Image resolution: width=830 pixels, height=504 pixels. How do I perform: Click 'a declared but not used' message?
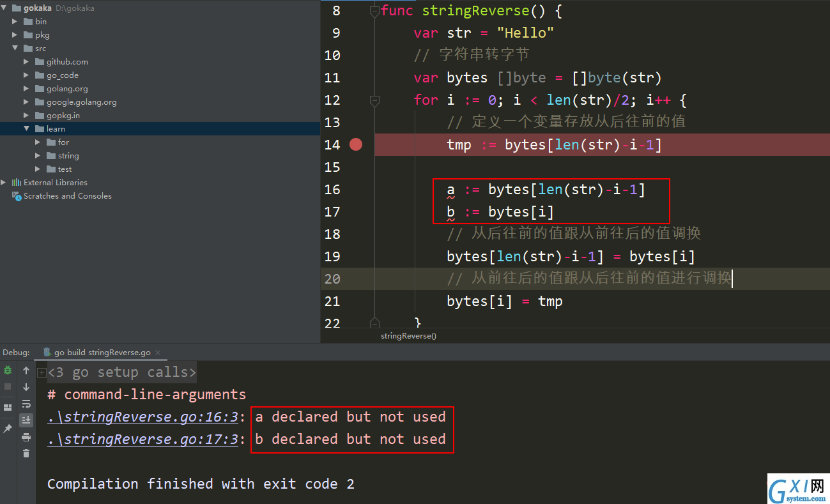pos(351,417)
